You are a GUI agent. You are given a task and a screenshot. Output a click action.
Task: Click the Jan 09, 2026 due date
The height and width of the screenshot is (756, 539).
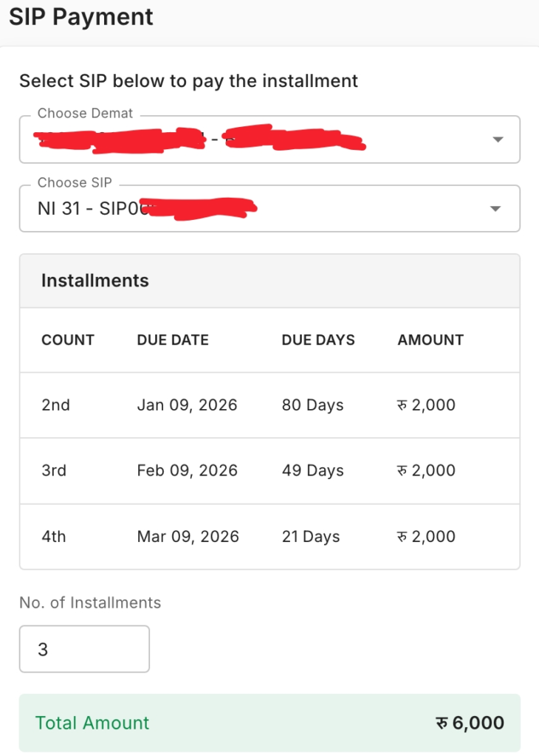tap(187, 405)
